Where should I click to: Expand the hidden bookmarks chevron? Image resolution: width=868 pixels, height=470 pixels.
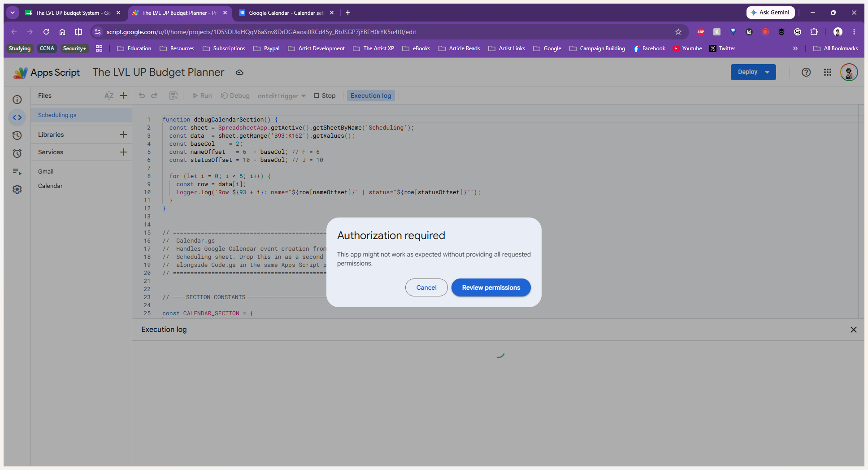[795, 48]
